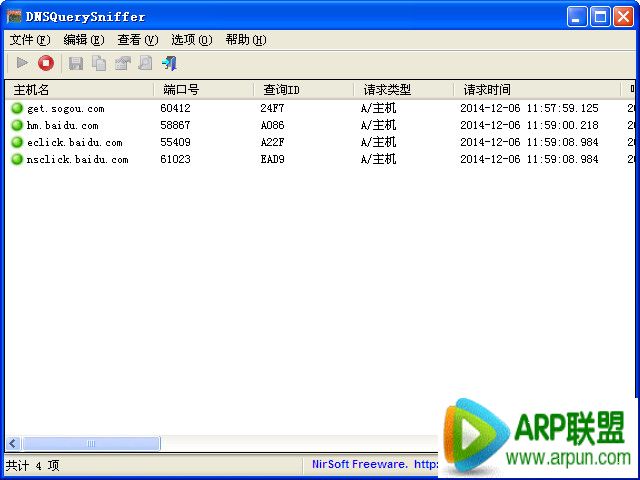Start capture with the play icon

click(22, 63)
